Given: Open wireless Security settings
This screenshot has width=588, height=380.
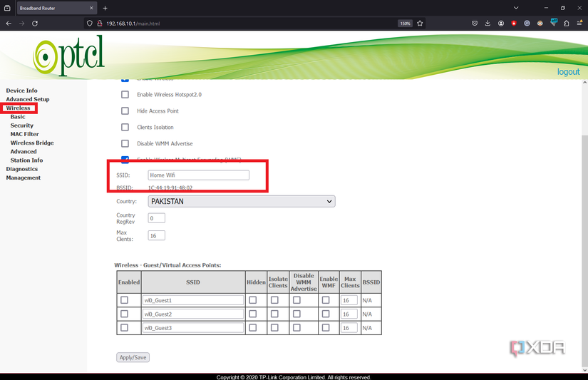Looking at the screenshot, I should 22,125.
